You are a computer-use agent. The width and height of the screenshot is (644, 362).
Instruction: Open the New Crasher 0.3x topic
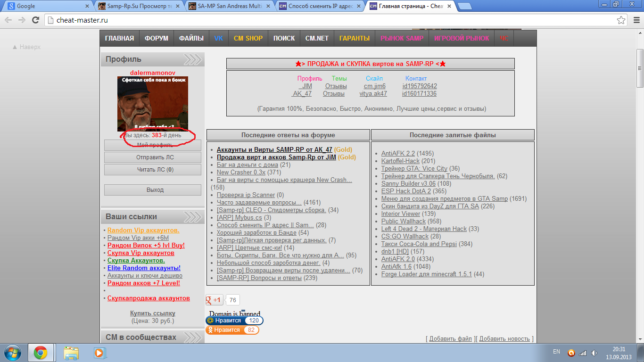241,173
